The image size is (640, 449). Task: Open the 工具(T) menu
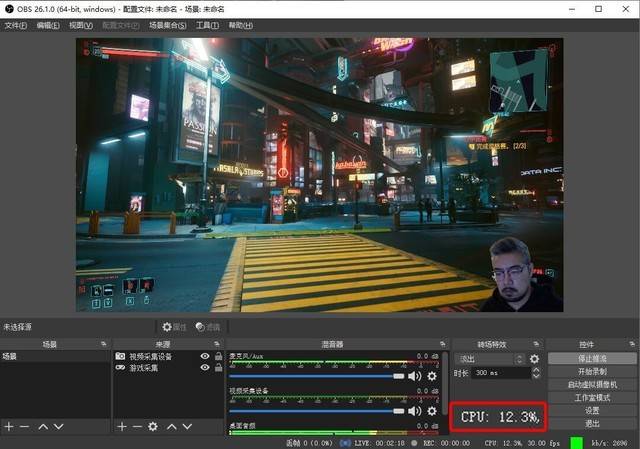207,25
